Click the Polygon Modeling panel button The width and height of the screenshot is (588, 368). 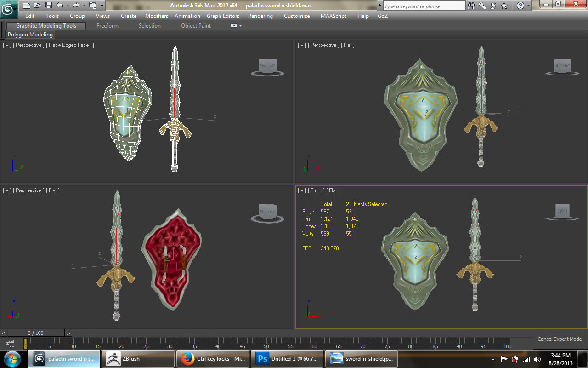pyautogui.click(x=30, y=34)
